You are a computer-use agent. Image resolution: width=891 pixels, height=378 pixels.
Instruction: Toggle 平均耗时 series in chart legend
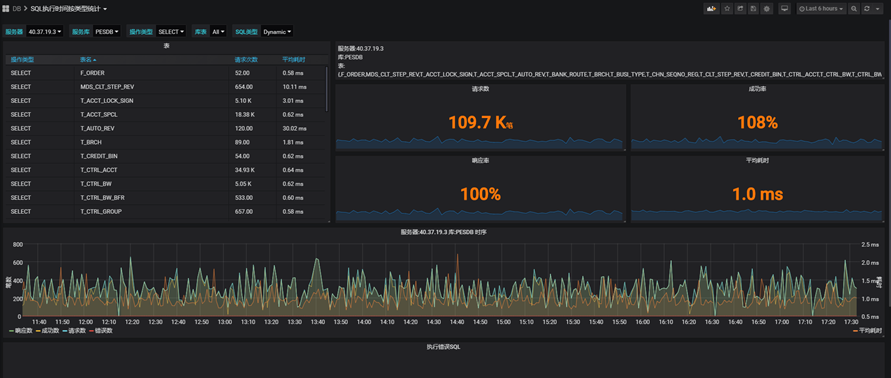pos(868,331)
